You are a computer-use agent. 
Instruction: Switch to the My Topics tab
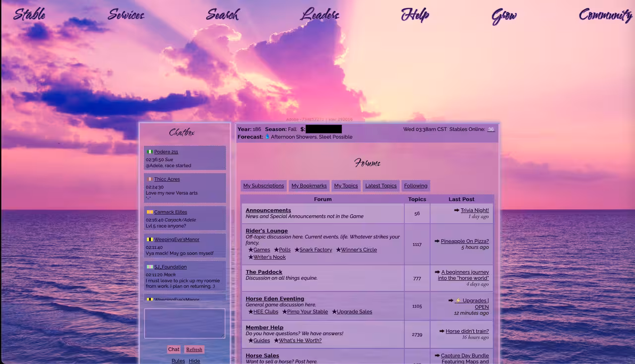346,185
